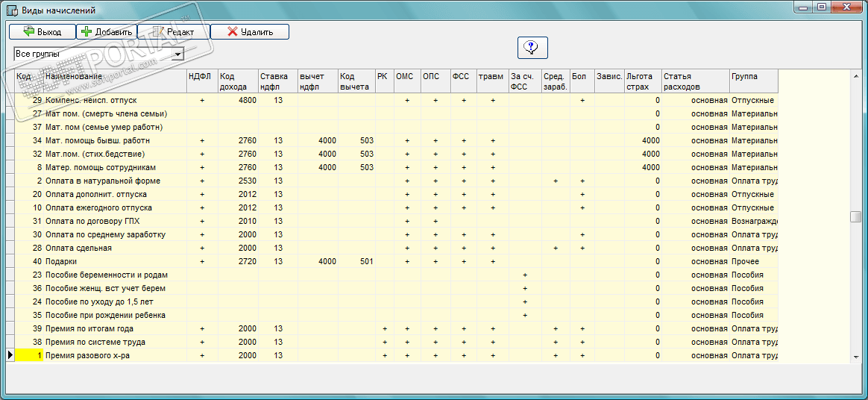Screen dimensions: 868x400
Task: Select row Премия по итогам года
Action: [396, 328]
